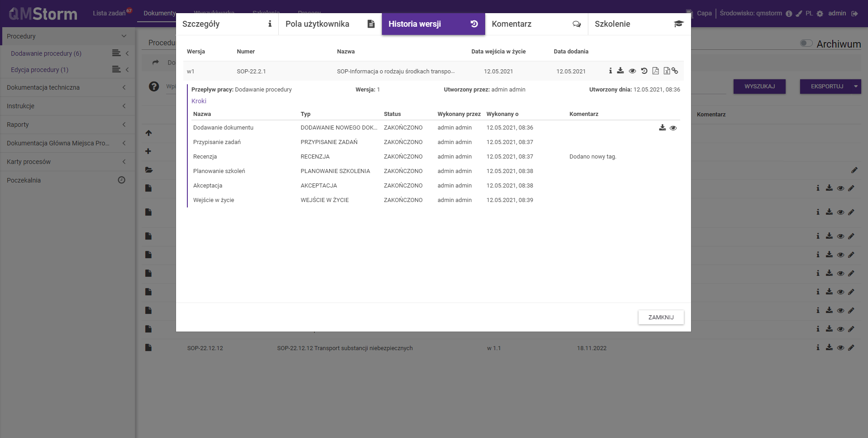Image resolution: width=868 pixels, height=438 pixels.
Task: Collapse the Procedury sidebar section
Action: point(124,36)
